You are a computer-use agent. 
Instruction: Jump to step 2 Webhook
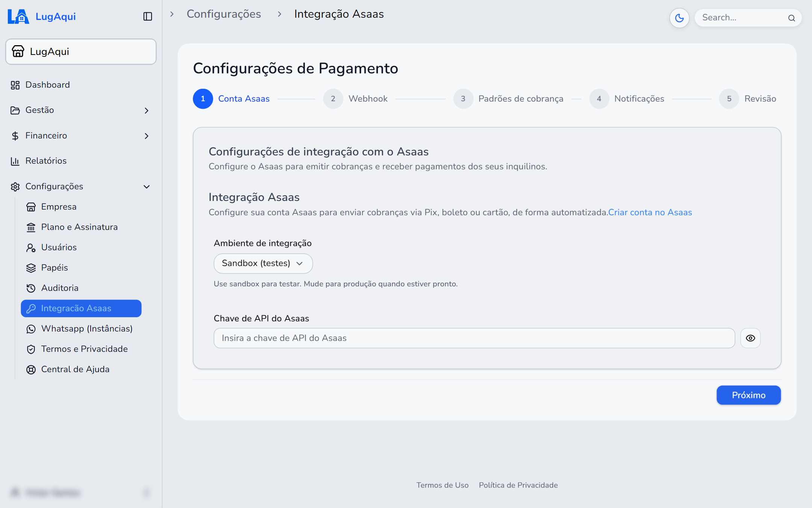[355, 99]
